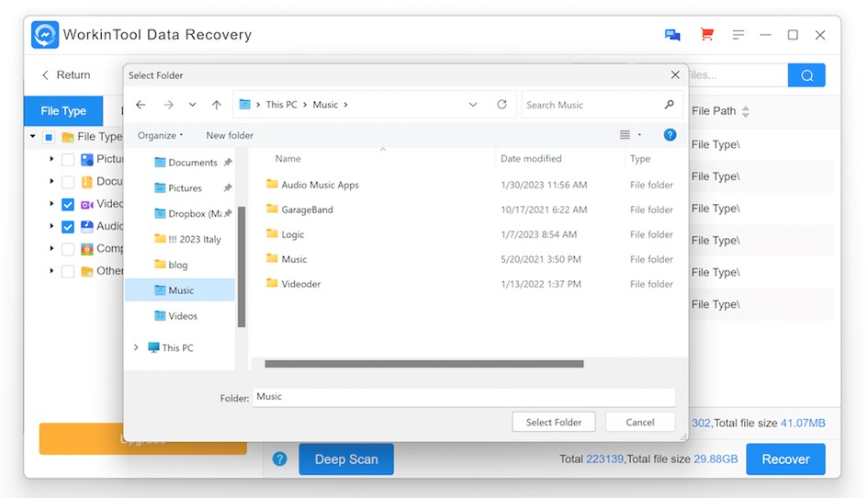Click the Logic folder icon
This screenshot has height=498, width=868.
point(272,233)
